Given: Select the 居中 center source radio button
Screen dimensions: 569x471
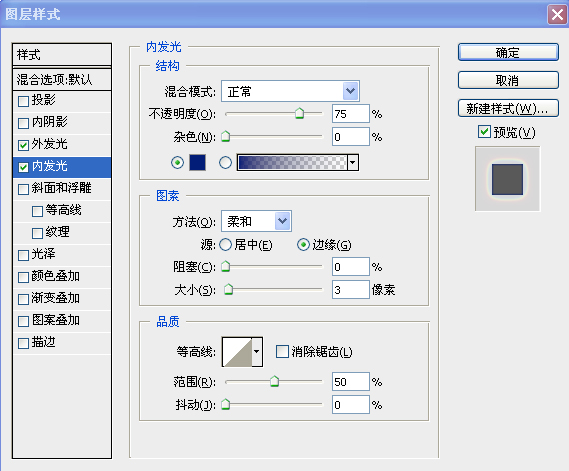Looking at the screenshot, I should point(225,245).
